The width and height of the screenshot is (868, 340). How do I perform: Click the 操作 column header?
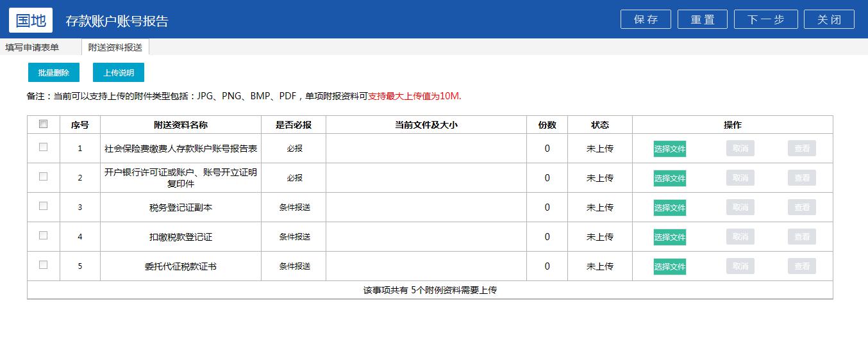click(x=733, y=125)
